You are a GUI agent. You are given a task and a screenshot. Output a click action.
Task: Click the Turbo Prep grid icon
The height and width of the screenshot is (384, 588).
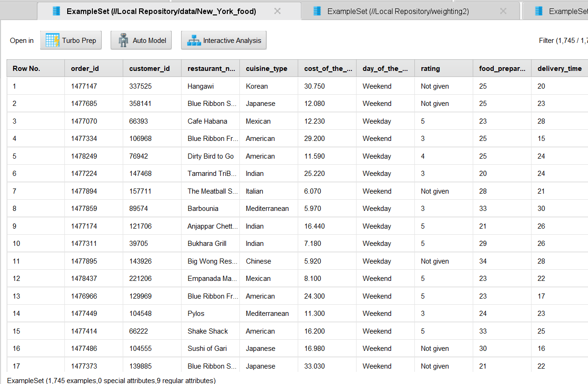(52, 41)
